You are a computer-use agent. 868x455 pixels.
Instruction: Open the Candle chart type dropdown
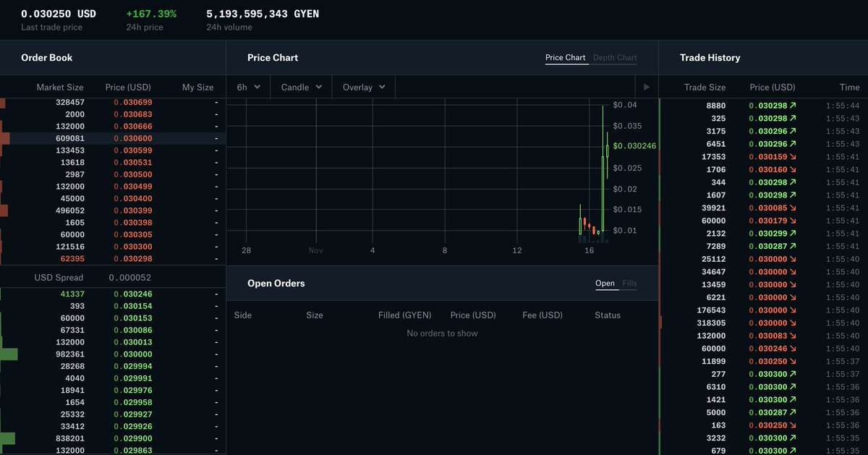pos(301,88)
